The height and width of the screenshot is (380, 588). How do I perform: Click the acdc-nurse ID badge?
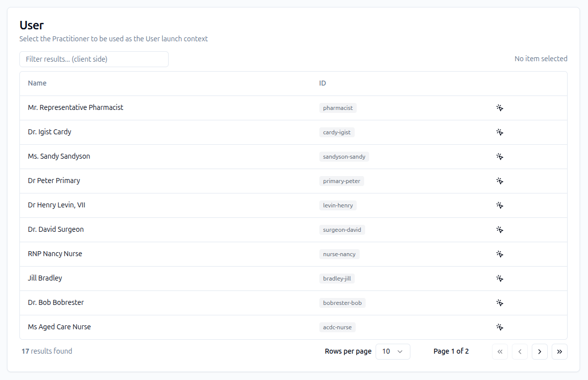(337, 327)
